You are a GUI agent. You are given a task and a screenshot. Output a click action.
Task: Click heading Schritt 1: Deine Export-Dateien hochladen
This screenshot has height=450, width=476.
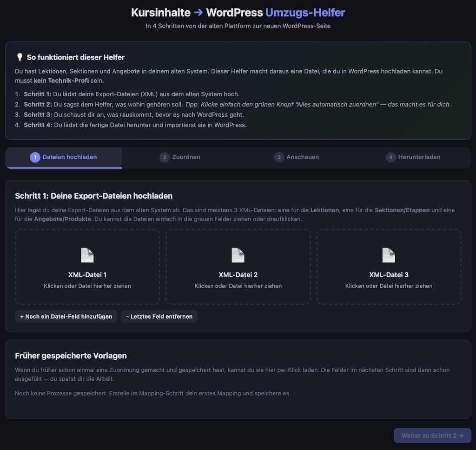pyautogui.click(x=93, y=196)
